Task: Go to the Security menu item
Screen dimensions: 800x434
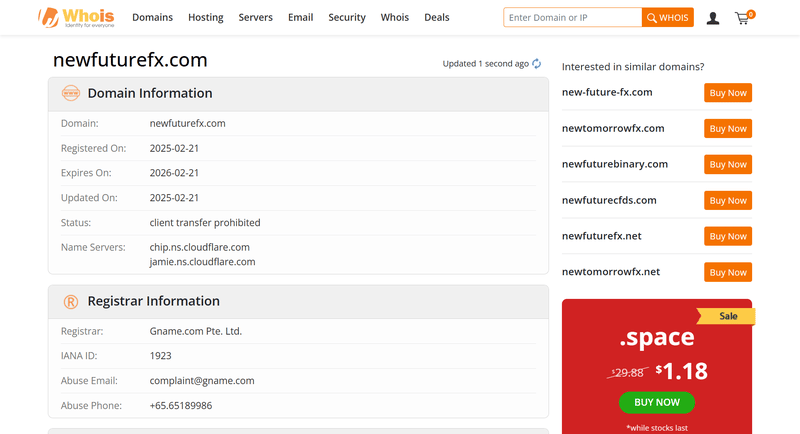Action: [347, 18]
